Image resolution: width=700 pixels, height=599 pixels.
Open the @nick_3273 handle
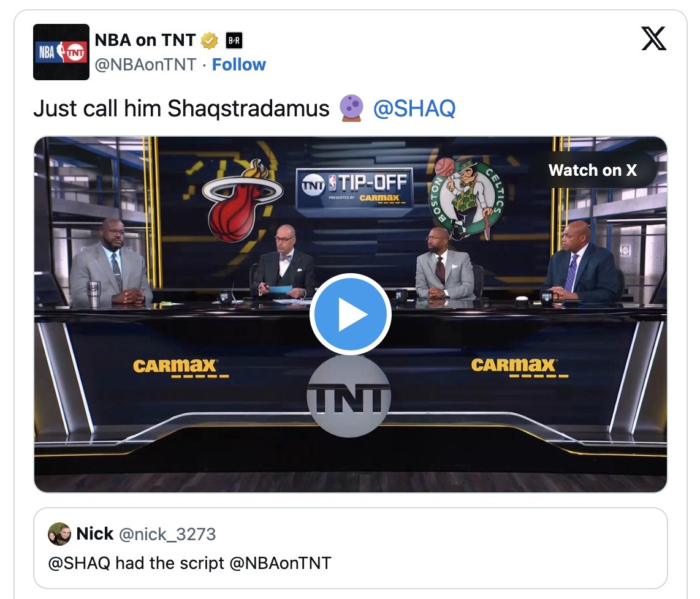click(167, 534)
